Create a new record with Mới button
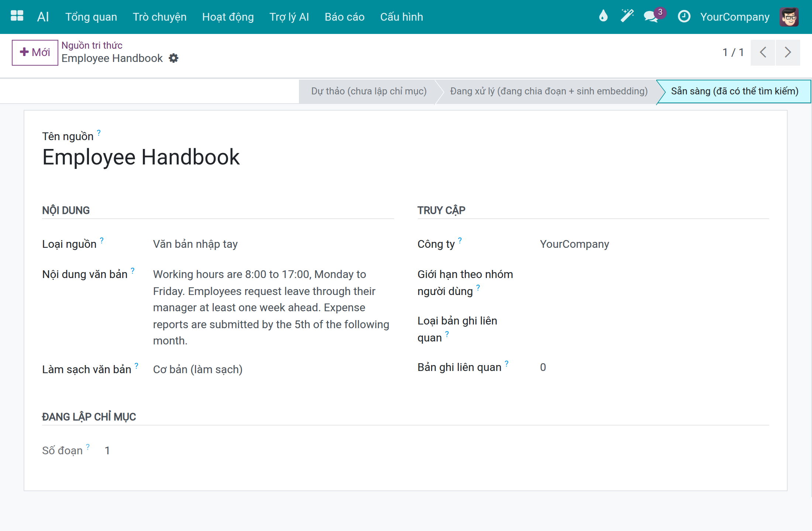This screenshot has width=812, height=531. [x=35, y=52]
